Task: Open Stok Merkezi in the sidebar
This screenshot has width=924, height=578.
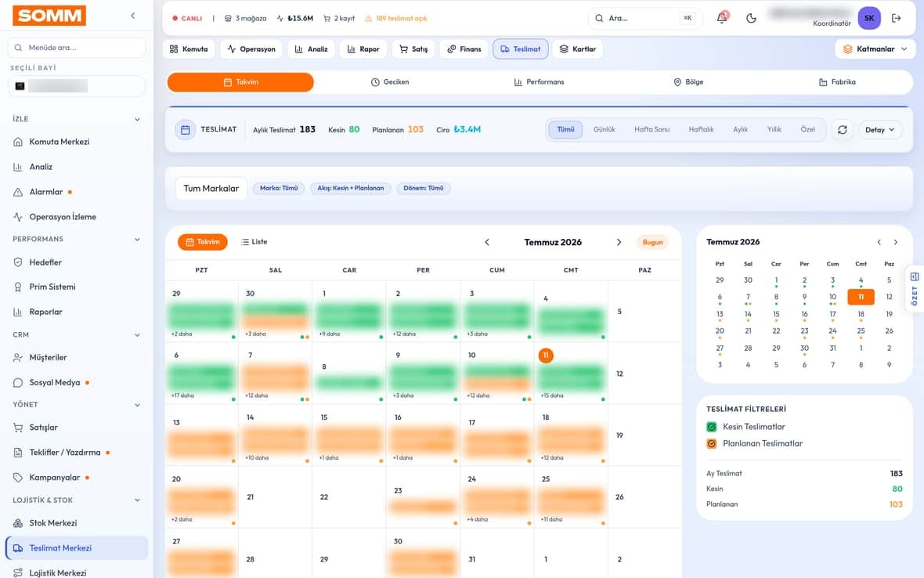Action: click(x=77, y=523)
